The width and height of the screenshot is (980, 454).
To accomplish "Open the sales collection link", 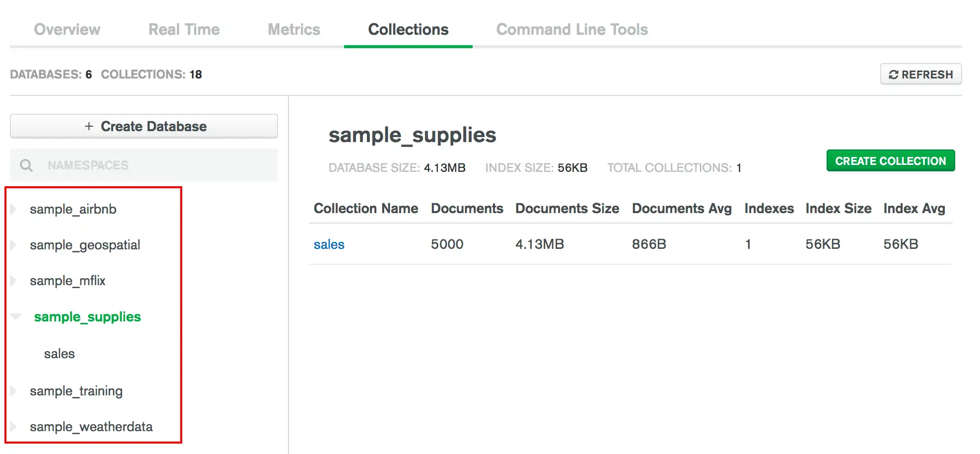I will 329,244.
